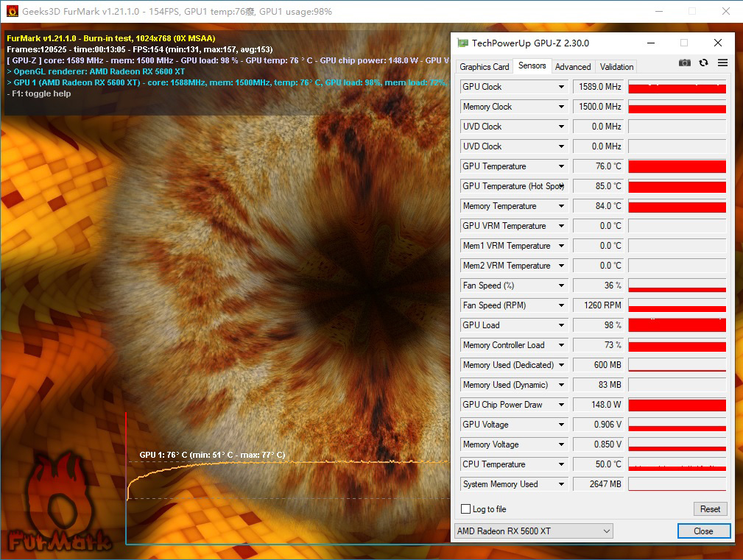Expand the GPU Temperature sensor dropdown
Image resolution: width=743 pixels, height=560 pixels.
[x=561, y=166]
